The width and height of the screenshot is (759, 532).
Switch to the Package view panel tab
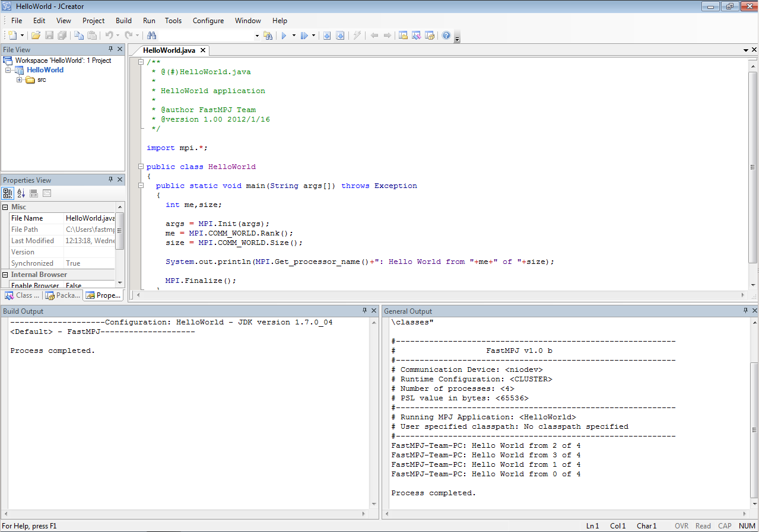[x=63, y=295]
